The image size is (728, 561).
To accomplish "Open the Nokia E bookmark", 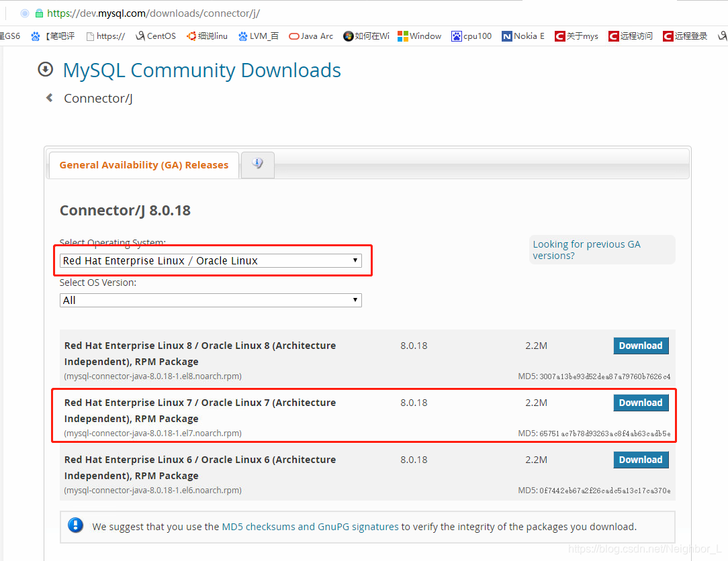I will pyautogui.click(x=522, y=36).
